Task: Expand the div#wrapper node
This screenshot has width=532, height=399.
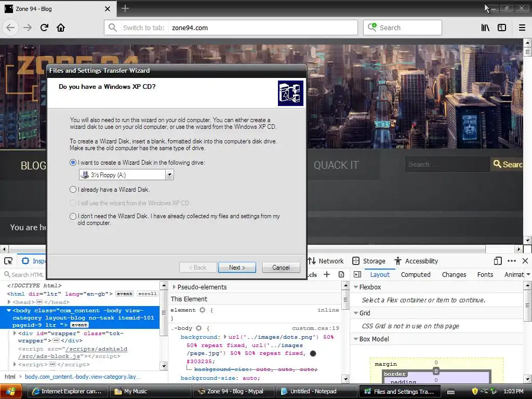Action: pyautogui.click(x=15, y=334)
